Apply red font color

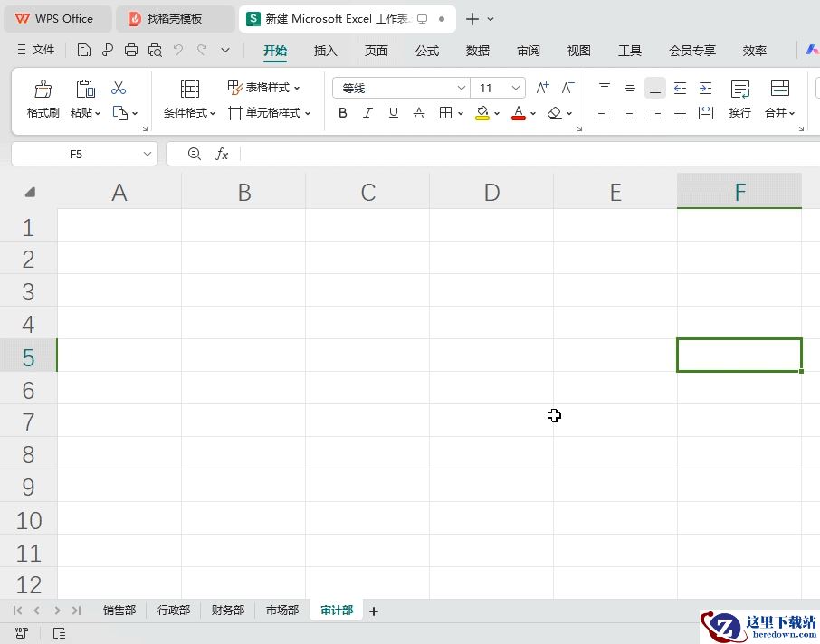point(519,113)
